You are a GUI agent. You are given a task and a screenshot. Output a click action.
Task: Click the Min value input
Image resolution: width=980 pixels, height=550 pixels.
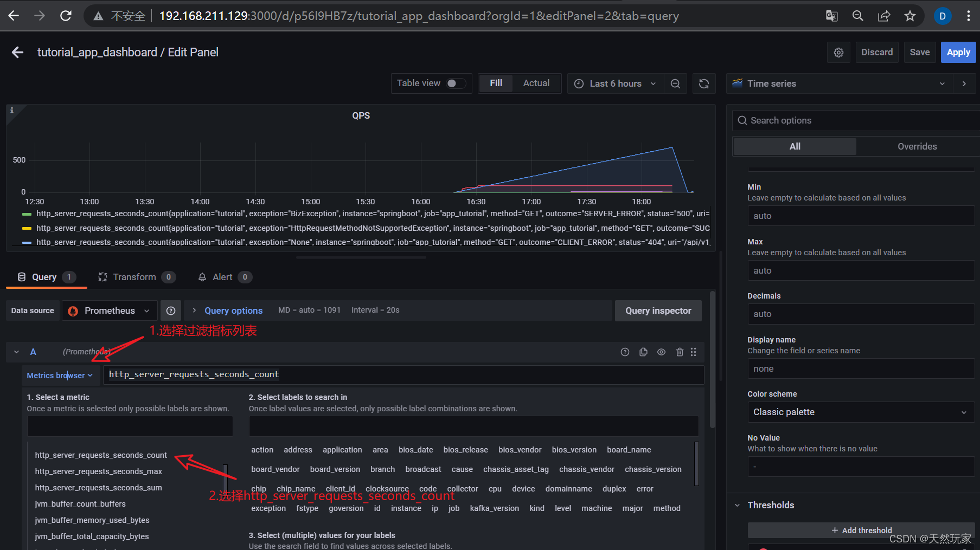(861, 216)
